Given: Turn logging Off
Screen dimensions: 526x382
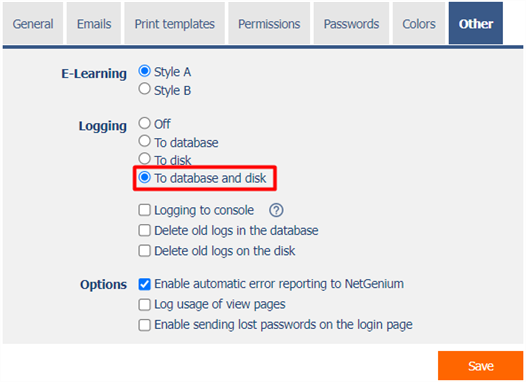Looking at the screenshot, I should point(145,123).
